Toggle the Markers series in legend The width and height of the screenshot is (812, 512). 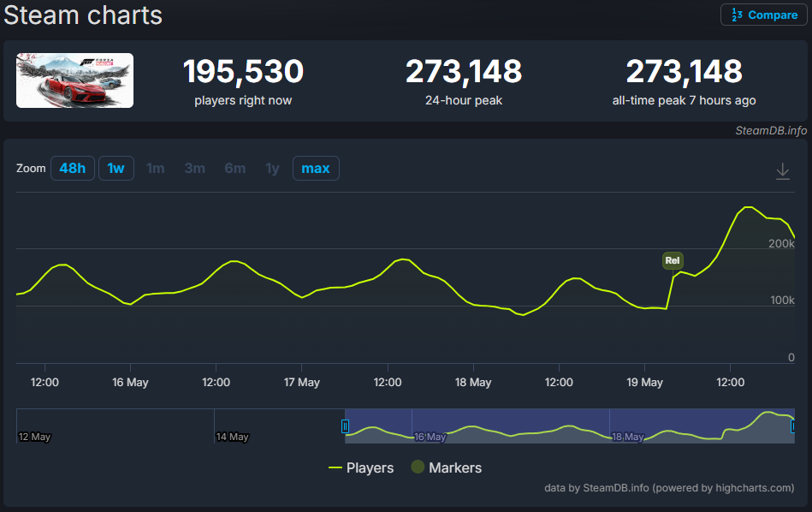(447, 468)
